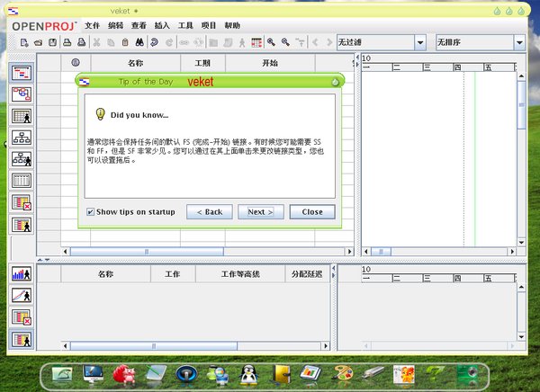Click the Print toolbar icon
540x392 pixels.
(67, 42)
